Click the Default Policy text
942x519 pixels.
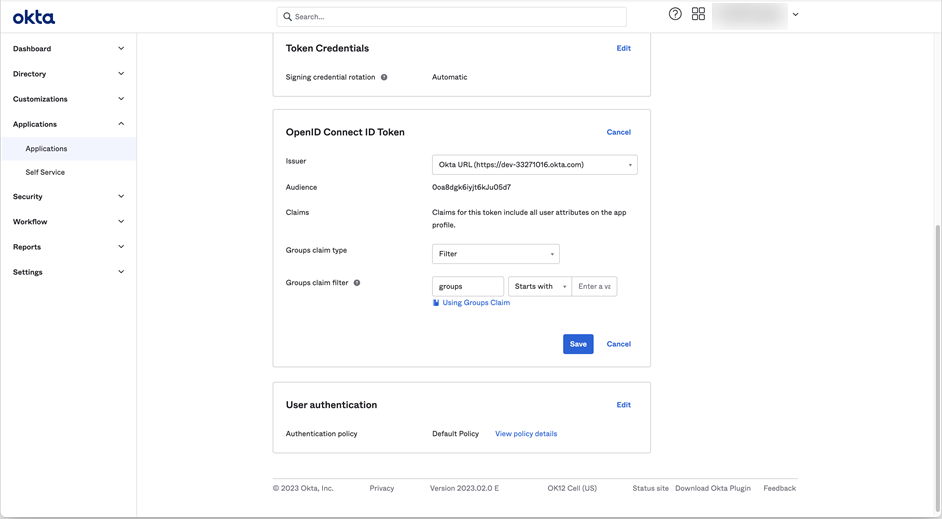455,434
